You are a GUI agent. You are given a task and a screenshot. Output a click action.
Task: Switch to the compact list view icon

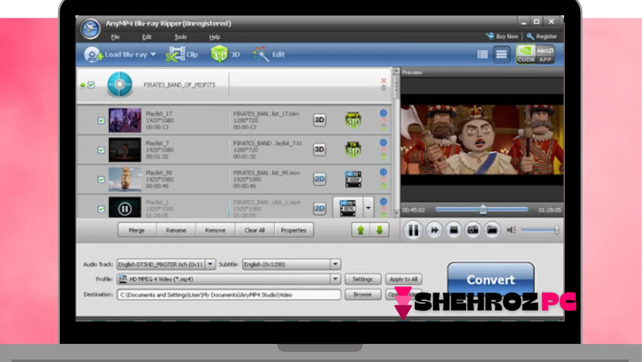(x=482, y=54)
